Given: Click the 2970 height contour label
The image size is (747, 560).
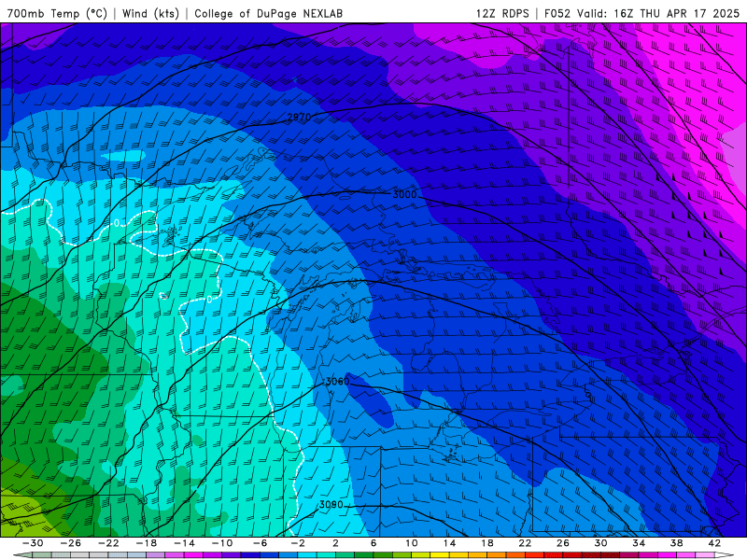Looking at the screenshot, I should tap(299, 118).
